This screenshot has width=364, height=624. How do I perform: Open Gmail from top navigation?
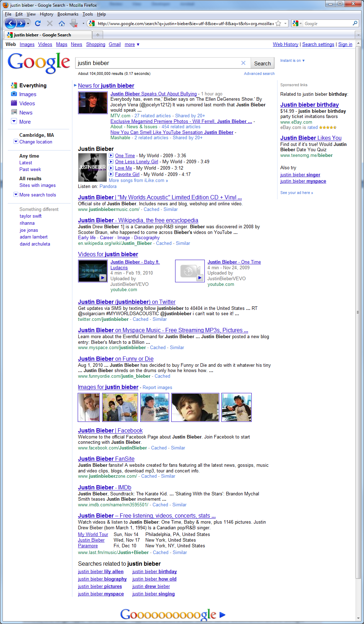115,45
